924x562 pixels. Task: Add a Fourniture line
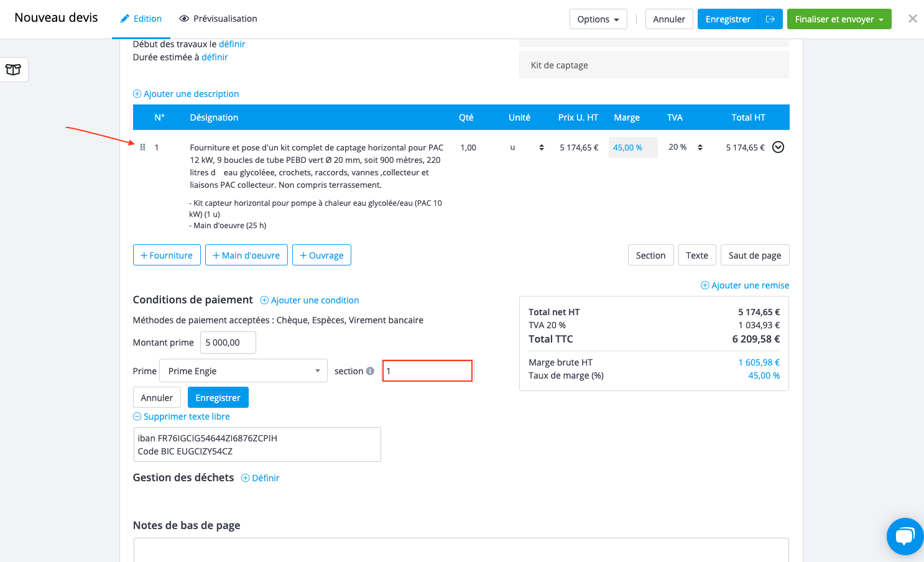(x=167, y=255)
